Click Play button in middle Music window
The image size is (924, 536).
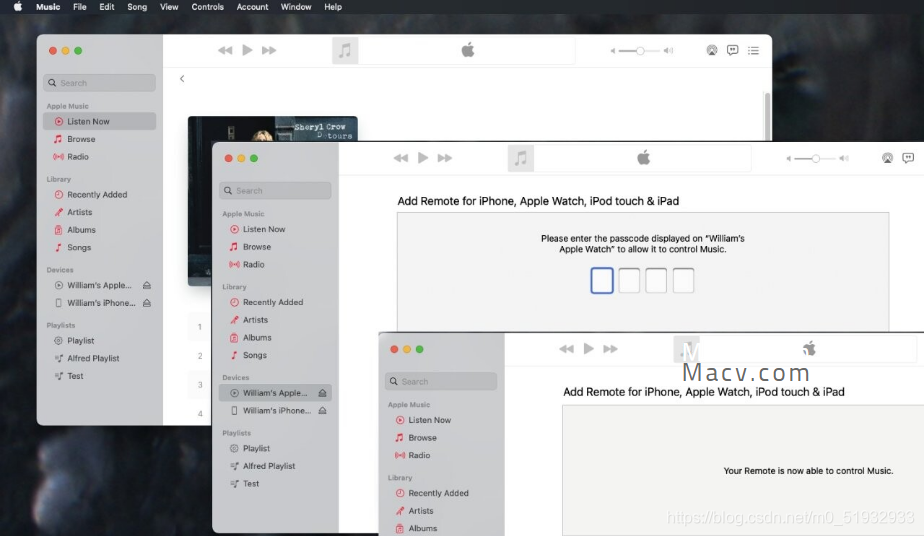pos(423,158)
